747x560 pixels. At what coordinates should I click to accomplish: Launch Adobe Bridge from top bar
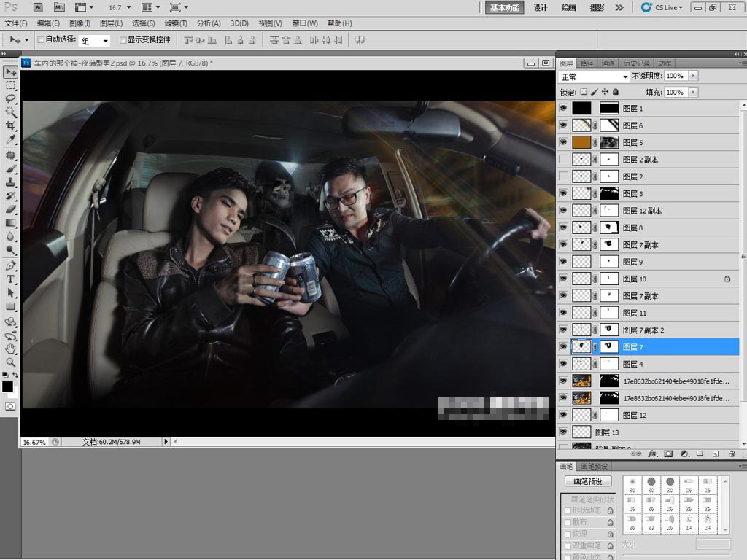(x=38, y=7)
